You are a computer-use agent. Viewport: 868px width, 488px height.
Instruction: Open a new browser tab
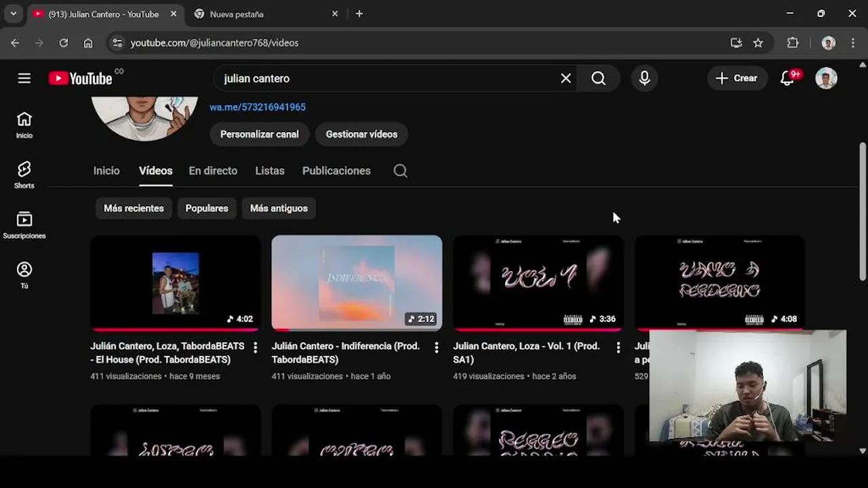359,14
